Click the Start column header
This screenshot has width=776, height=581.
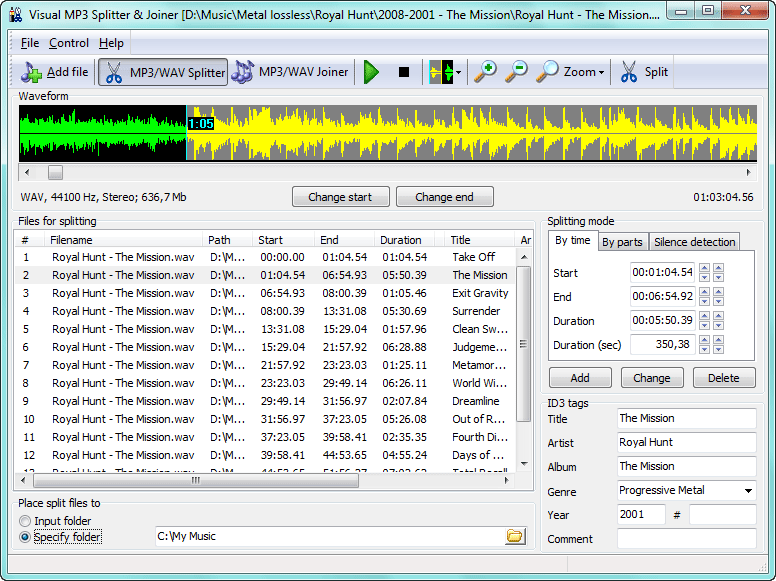pos(283,240)
